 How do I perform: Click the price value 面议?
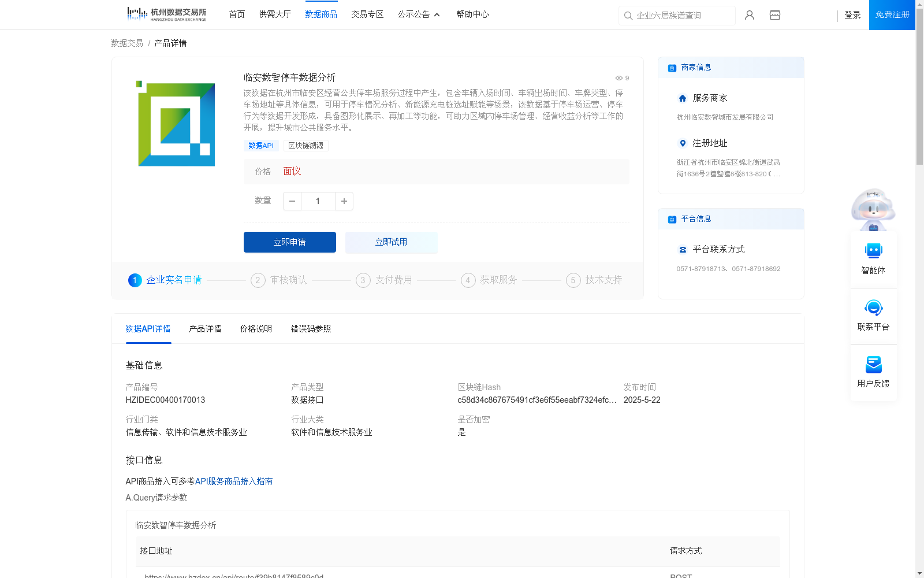pos(292,172)
